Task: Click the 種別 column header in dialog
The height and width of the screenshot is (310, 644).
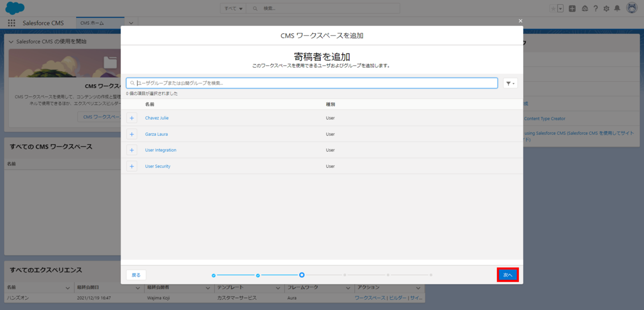Action: (330, 104)
